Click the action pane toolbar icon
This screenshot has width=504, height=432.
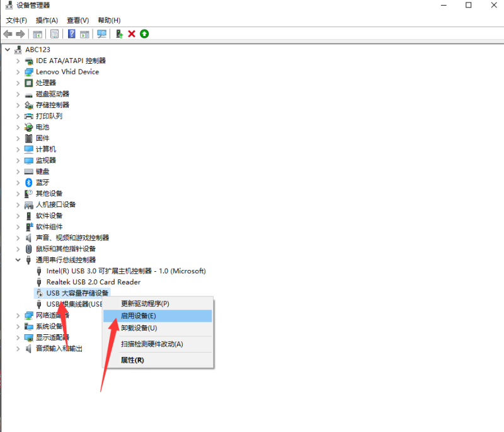tap(84, 34)
